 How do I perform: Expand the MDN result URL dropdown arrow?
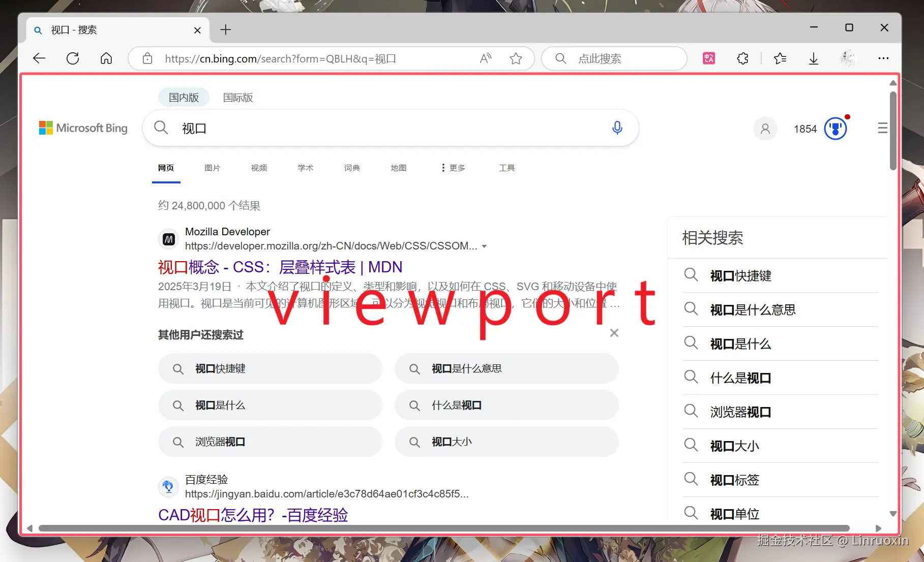[x=485, y=246]
